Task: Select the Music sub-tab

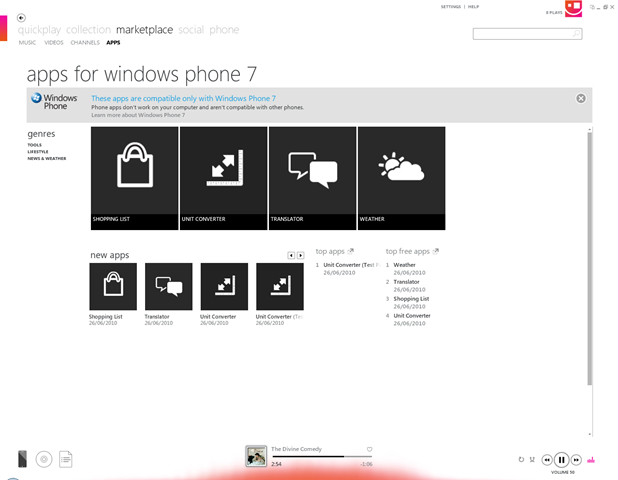Action: pos(27,43)
